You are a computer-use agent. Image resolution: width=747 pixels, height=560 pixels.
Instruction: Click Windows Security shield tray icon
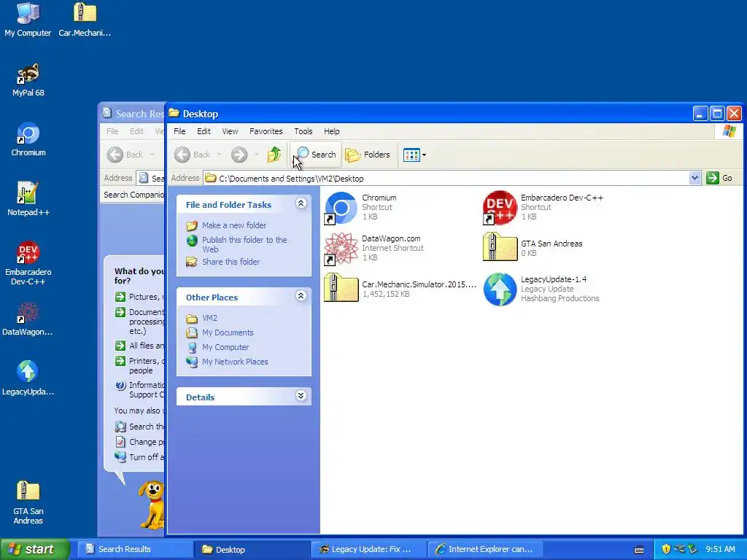(x=666, y=549)
